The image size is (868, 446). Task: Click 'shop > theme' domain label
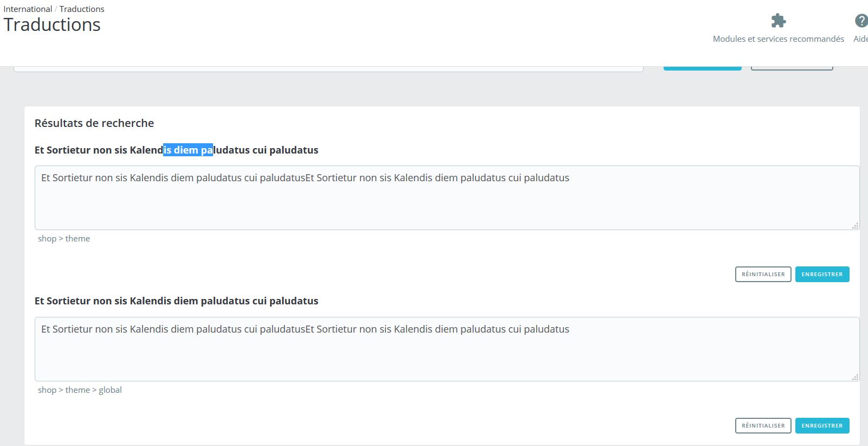coord(64,239)
